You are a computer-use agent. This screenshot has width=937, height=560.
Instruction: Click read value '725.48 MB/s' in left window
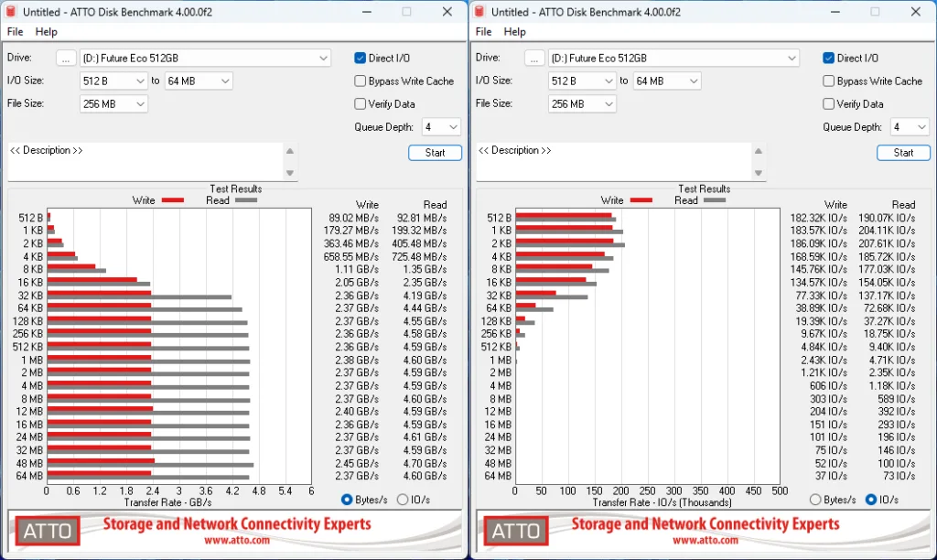[x=419, y=256]
